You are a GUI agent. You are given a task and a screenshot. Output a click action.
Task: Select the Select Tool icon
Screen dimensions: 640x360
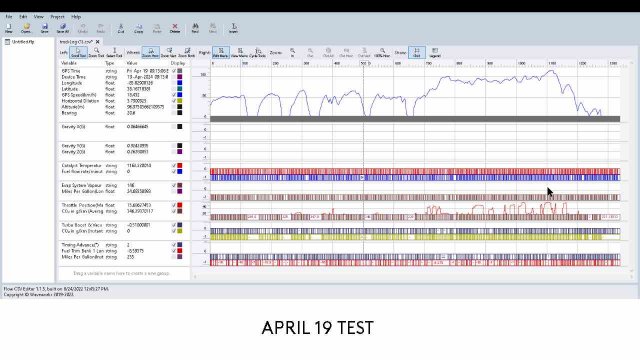pos(114,52)
